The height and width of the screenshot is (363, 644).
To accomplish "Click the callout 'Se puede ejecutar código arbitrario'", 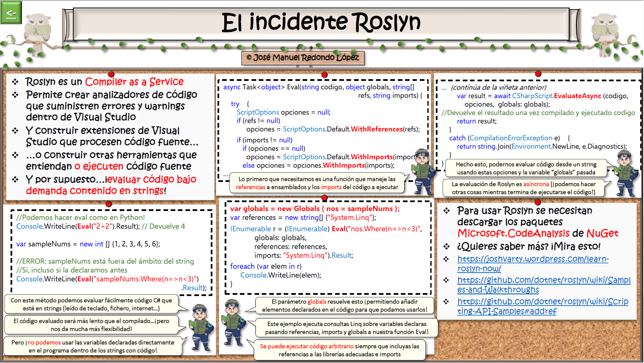I will point(339,350).
